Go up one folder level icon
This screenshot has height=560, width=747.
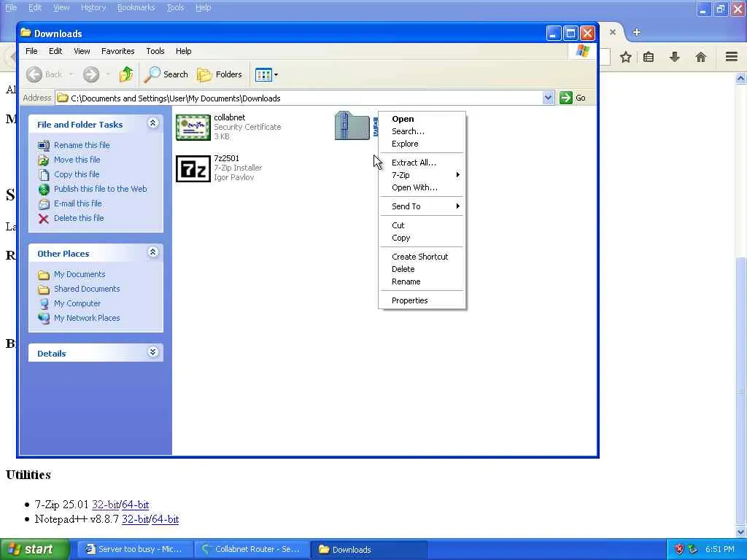[x=126, y=74]
